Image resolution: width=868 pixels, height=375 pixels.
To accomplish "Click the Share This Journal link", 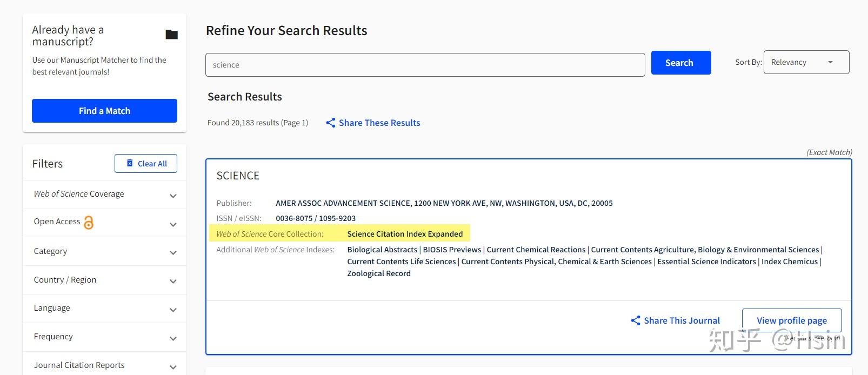I will (x=682, y=320).
